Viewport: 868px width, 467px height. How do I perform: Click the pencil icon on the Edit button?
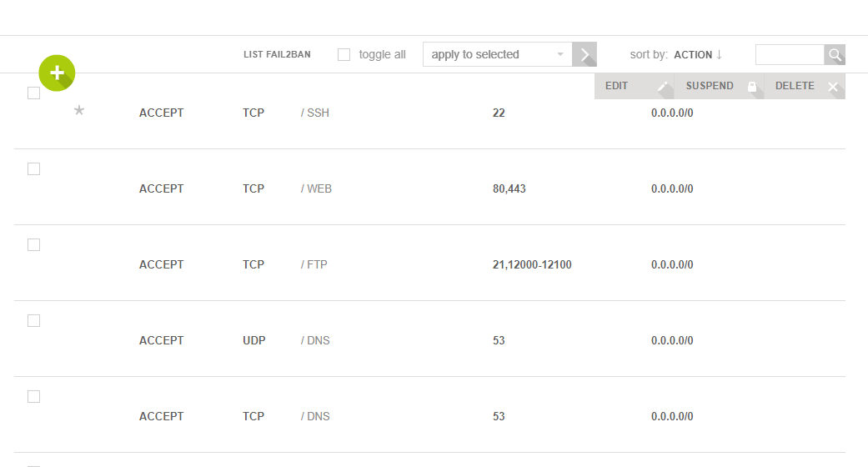(x=663, y=87)
